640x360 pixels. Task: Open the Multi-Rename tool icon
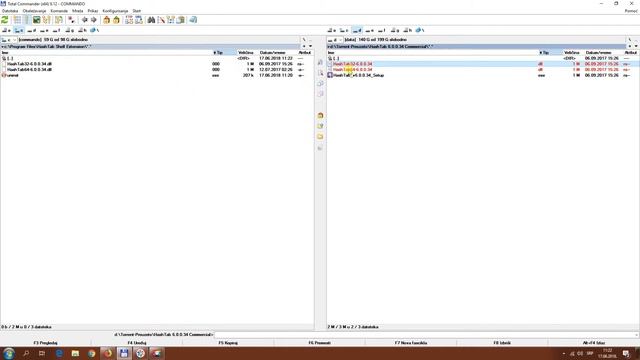[161, 20]
